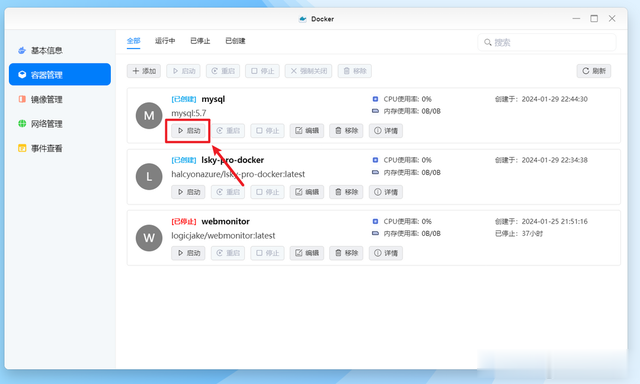This screenshot has height=384, width=640.
Task: Refresh the list with 刷新
Action: pyautogui.click(x=593, y=71)
